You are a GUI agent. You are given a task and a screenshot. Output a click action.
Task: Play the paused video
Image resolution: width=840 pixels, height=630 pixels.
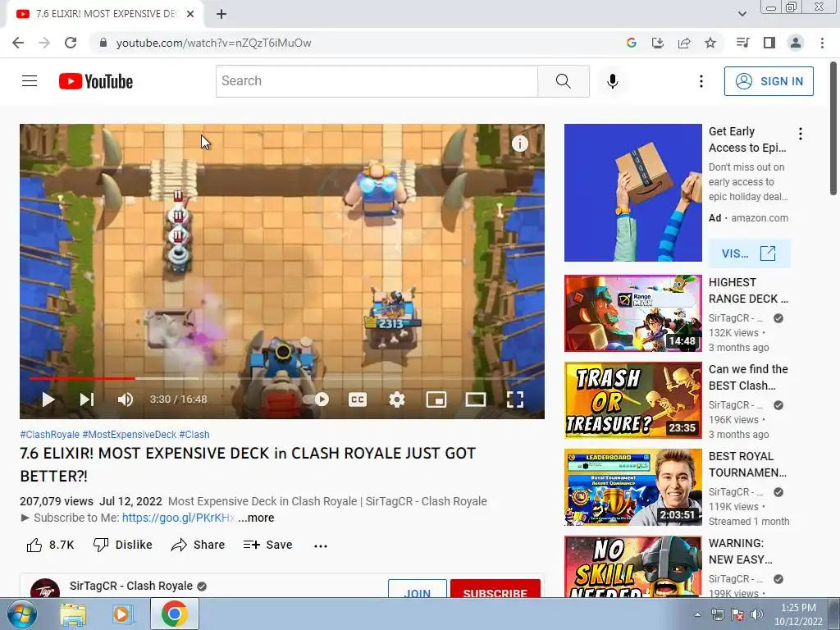tap(48, 399)
